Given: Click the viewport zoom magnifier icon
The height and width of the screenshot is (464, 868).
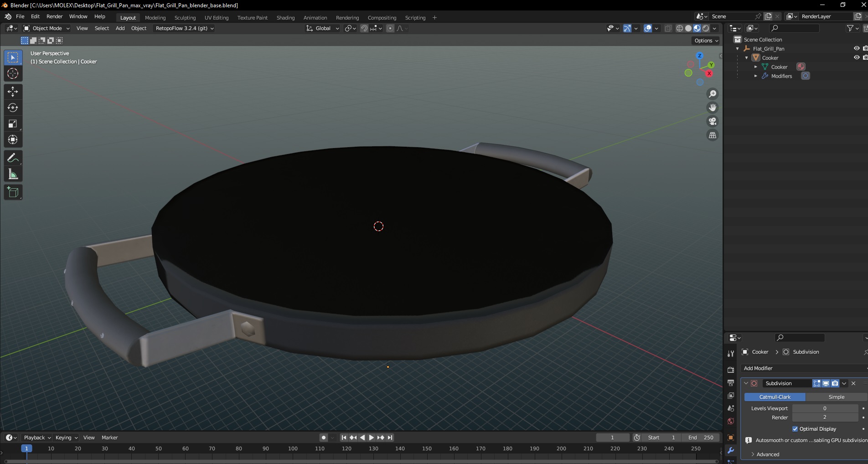Looking at the screenshot, I should tap(712, 94).
